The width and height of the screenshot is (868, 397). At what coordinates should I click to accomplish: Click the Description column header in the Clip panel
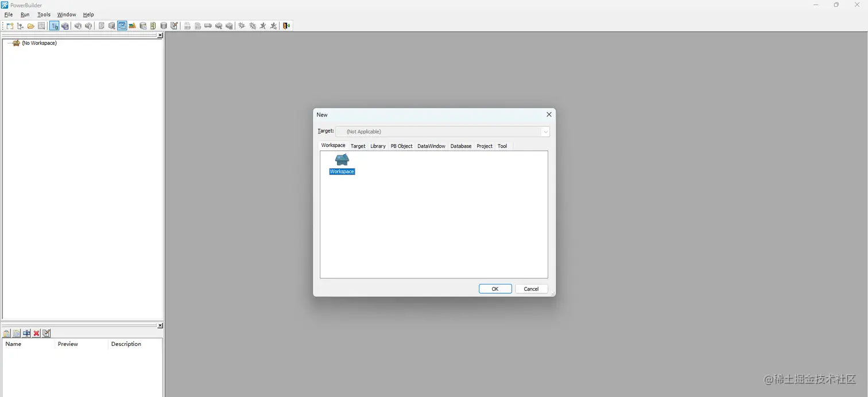coord(135,344)
